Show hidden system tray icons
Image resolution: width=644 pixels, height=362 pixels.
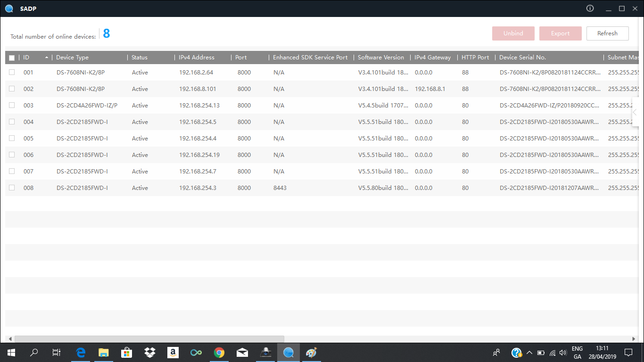(529, 353)
